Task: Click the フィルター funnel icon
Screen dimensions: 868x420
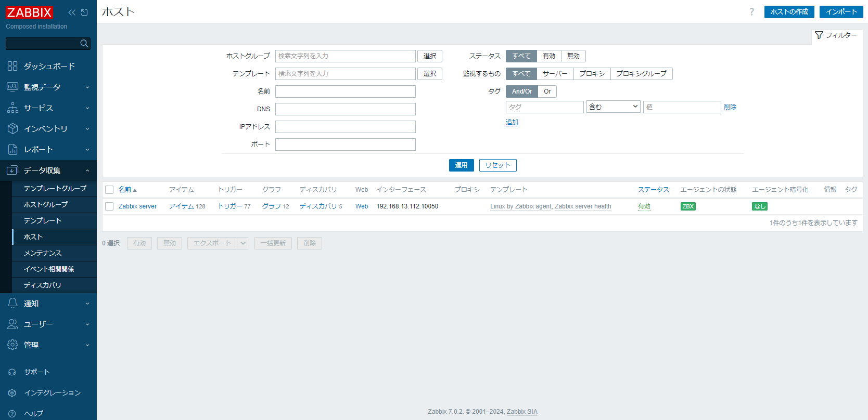Action: coord(819,35)
